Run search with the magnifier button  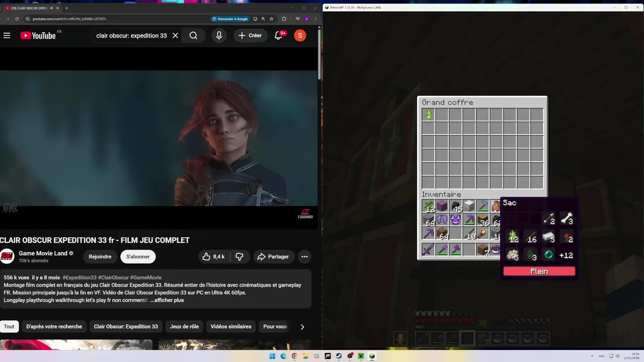click(193, 35)
